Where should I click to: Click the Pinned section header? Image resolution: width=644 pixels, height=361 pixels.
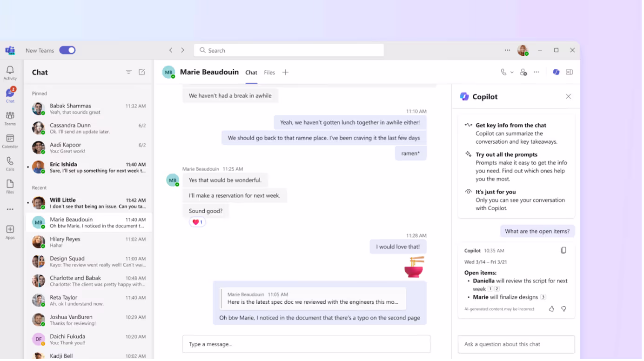40,94
